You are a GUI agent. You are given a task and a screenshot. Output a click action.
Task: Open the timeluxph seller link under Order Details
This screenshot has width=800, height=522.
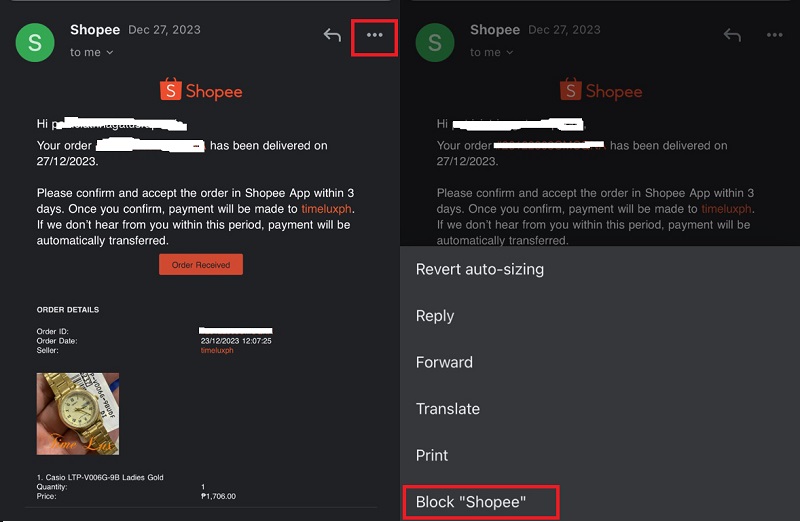click(x=217, y=350)
